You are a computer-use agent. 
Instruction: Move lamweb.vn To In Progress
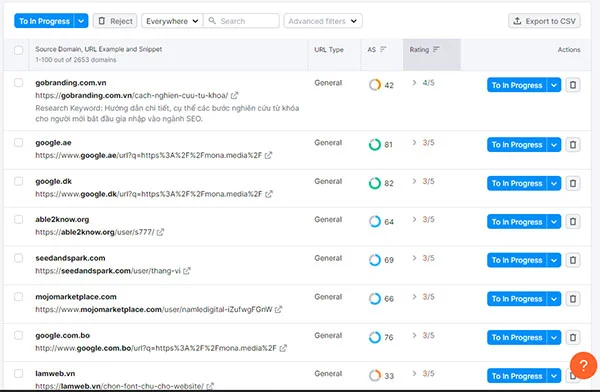pos(517,376)
